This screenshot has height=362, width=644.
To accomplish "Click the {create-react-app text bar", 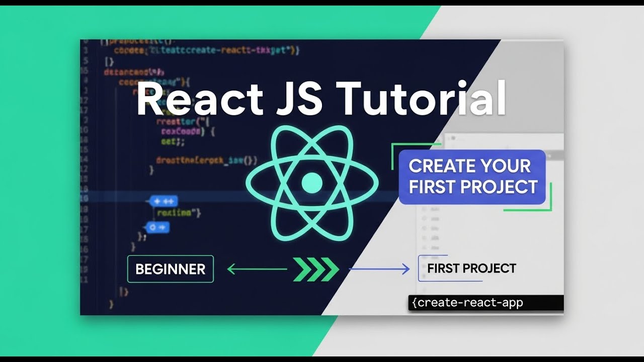I will tap(486, 303).
